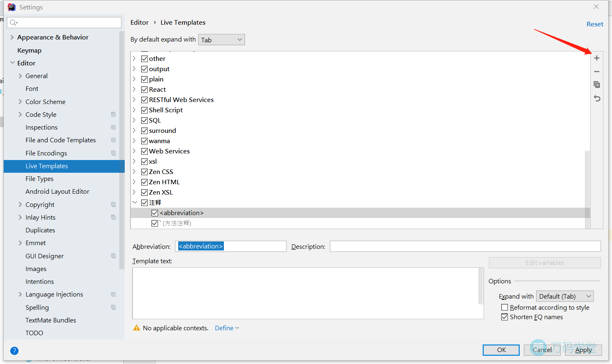Screen dimensions: 612x364
Task: Click the project-level icon beside Spelling
Action: [x=113, y=307]
